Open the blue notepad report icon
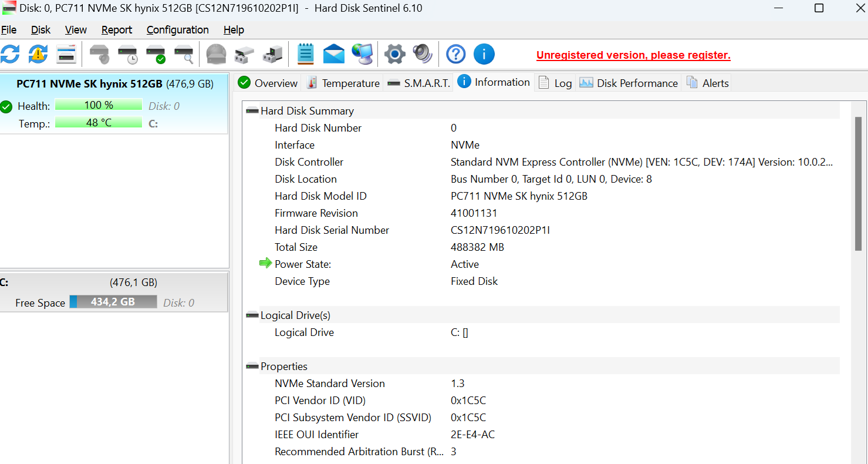Image resolution: width=868 pixels, height=464 pixels. pos(305,55)
